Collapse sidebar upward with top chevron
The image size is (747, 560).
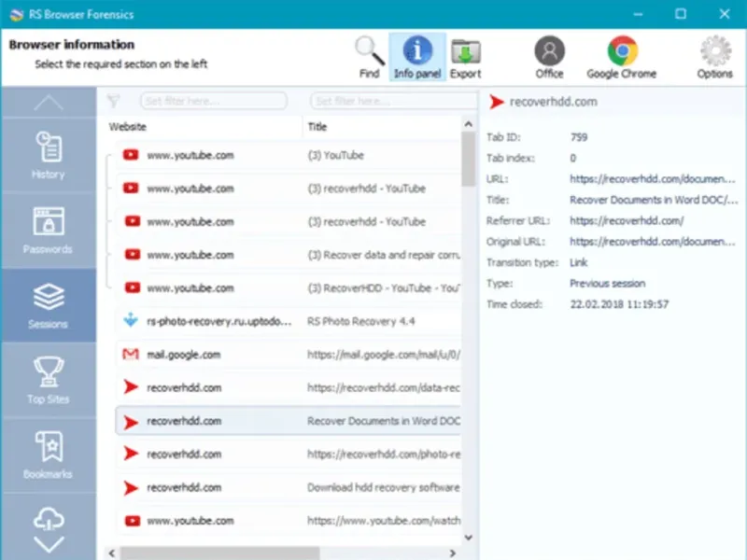point(49,102)
